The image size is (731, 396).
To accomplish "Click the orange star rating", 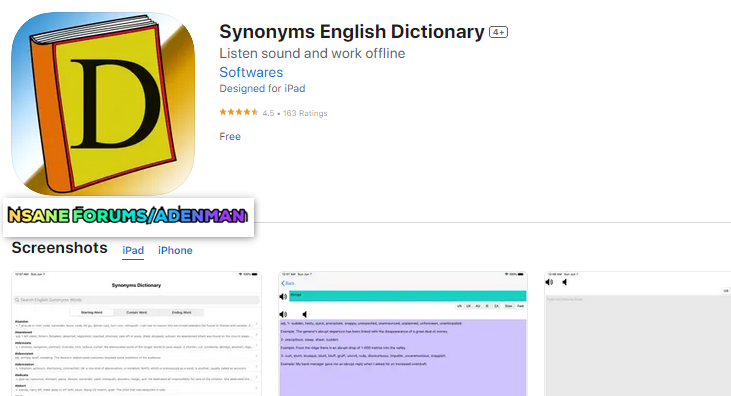I will pos(239,112).
